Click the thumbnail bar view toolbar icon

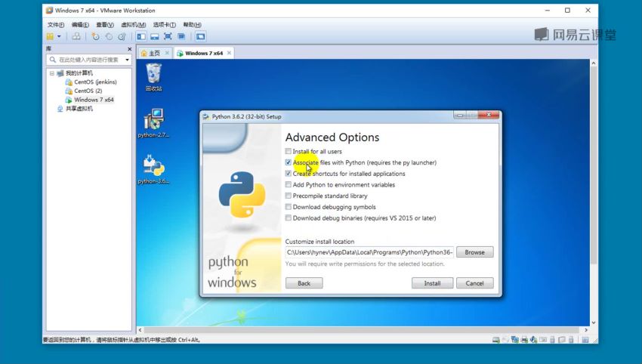[x=154, y=36]
